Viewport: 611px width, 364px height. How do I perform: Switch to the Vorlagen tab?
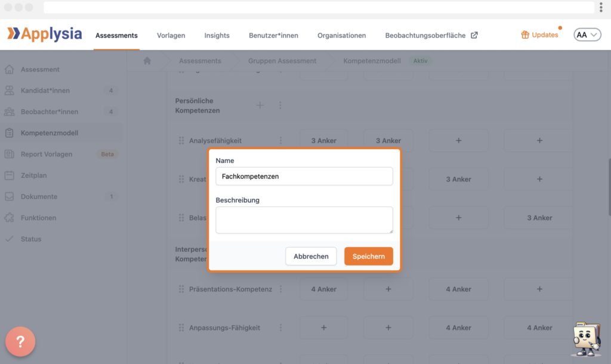pos(171,36)
